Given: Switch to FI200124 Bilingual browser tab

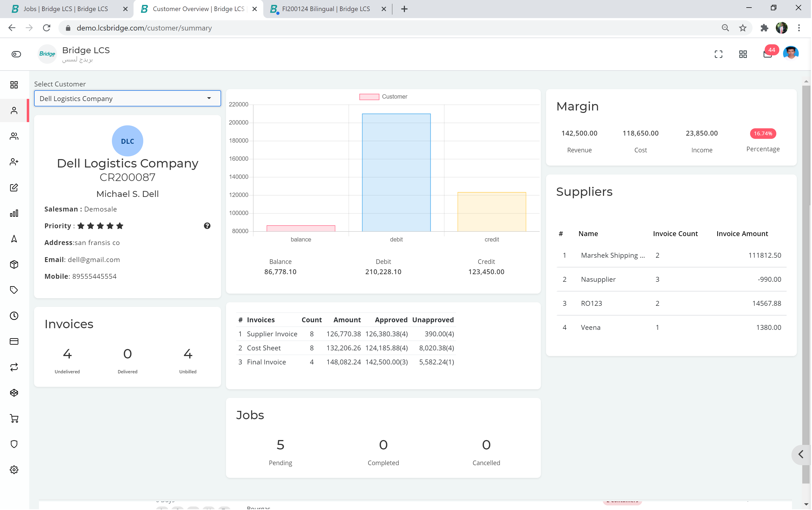Looking at the screenshot, I should coord(326,9).
